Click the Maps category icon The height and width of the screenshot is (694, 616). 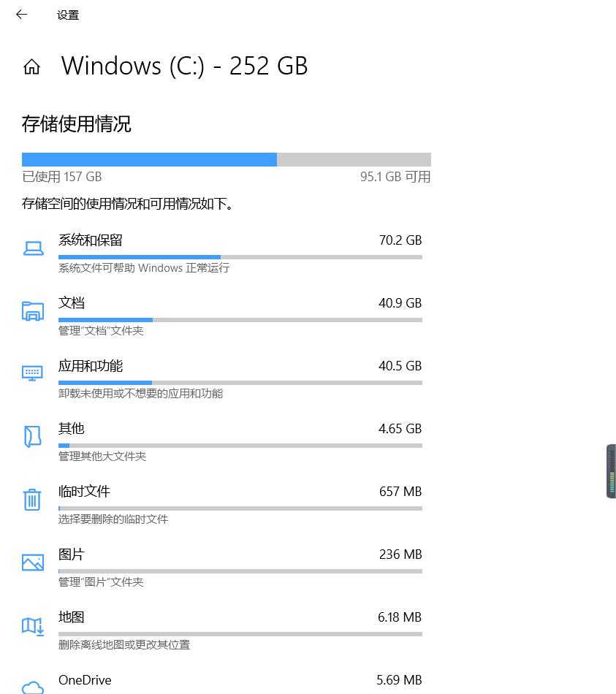[33, 625]
